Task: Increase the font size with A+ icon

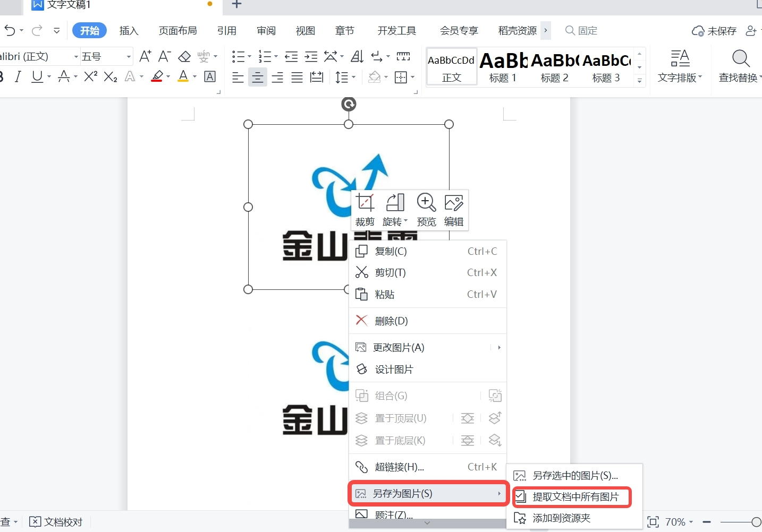Action: pos(145,56)
